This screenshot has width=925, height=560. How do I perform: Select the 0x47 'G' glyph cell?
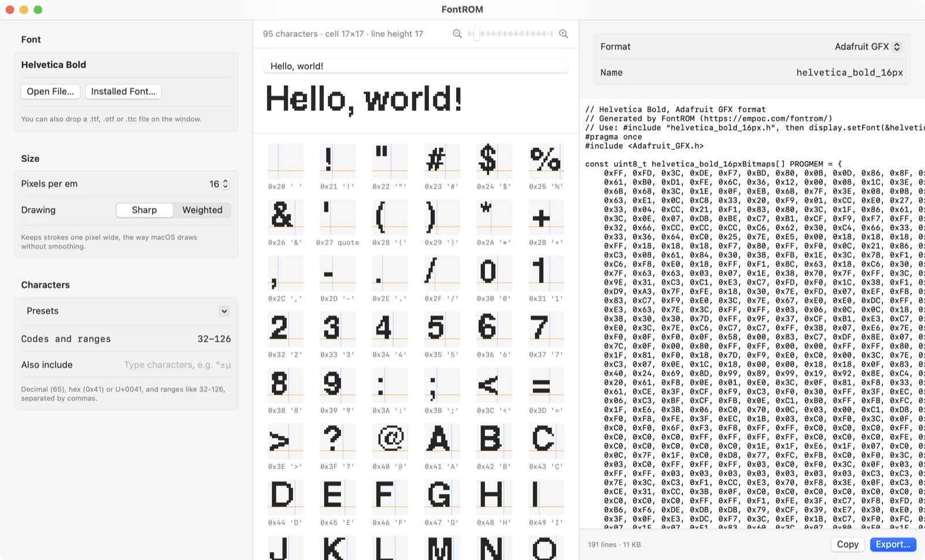point(442,503)
